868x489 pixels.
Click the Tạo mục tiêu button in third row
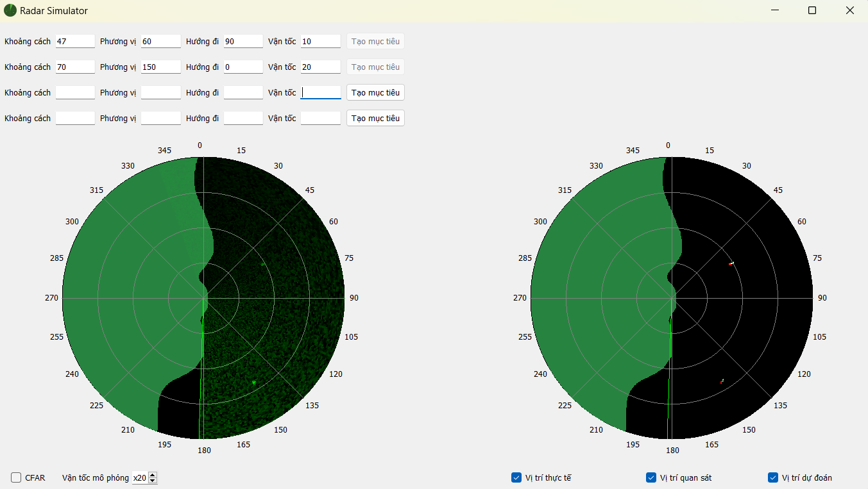[375, 92]
